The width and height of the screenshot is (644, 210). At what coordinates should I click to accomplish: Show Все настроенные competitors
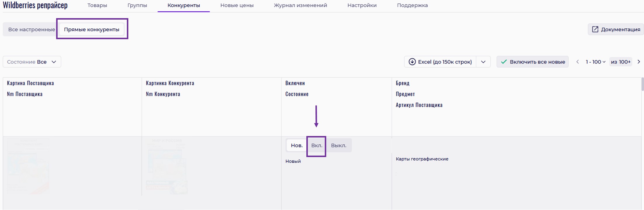31,29
